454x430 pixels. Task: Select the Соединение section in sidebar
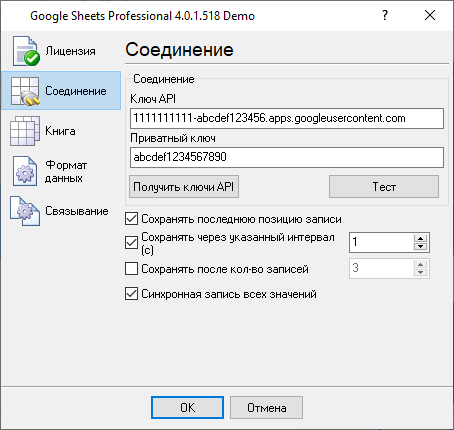(x=61, y=91)
